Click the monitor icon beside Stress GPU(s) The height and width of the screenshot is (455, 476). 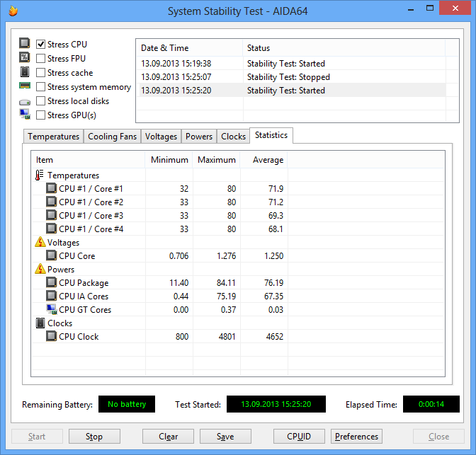tap(25, 114)
